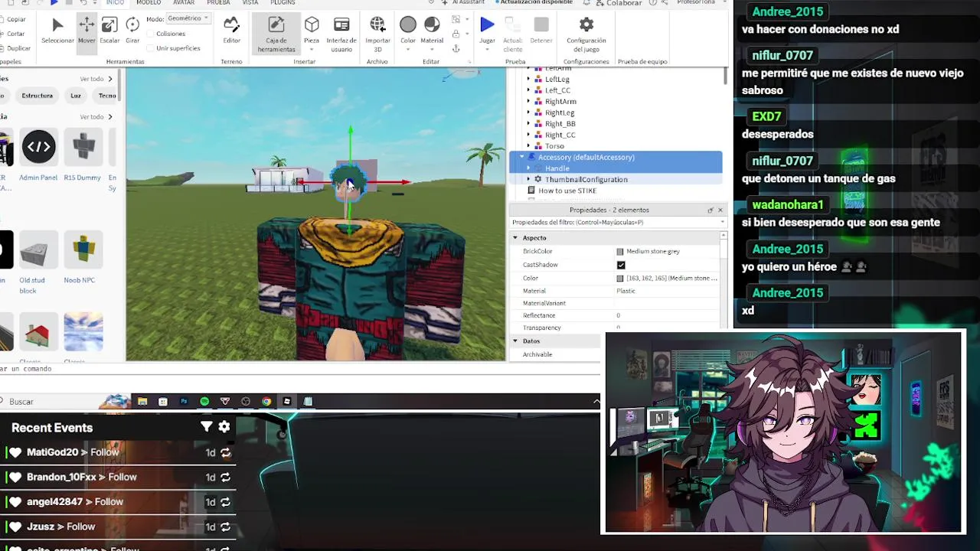
Task: Expand the LeftLeg tree item
Action: [x=528, y=79]
